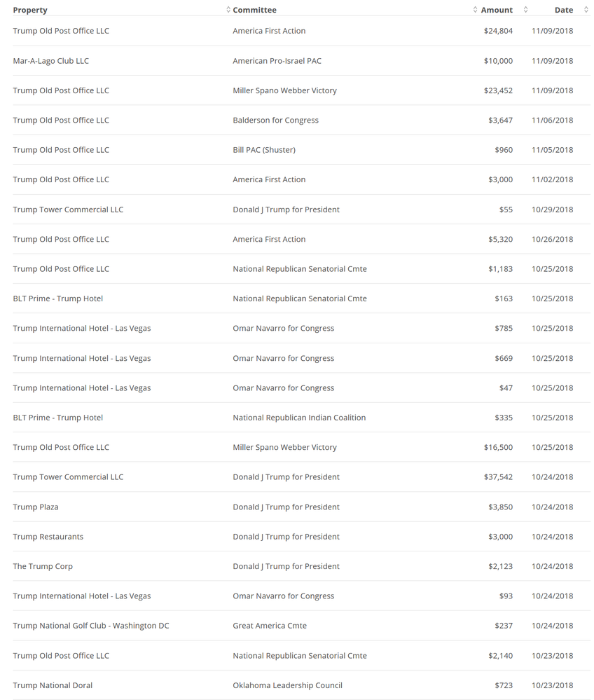
Task: Select the Oklahoma Leadership Council entry
Action: [x=287, y=685]
